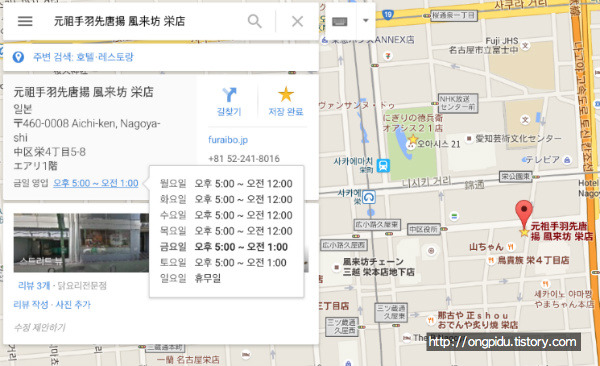Click the Fuji JHS school icon
This screenshot has height=366, width=600.
click(526, 46)
